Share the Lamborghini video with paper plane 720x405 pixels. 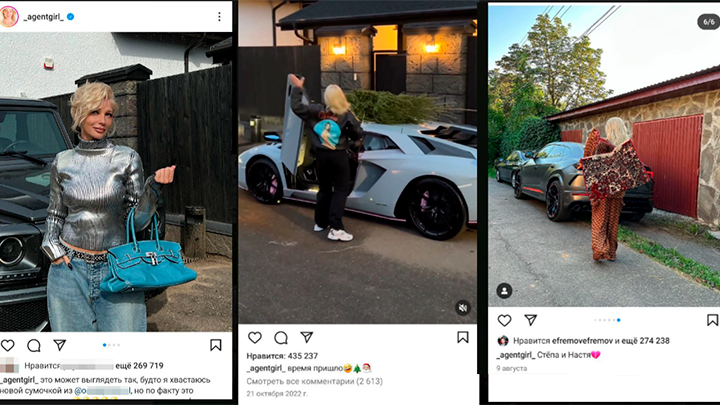[x=307, y=338]
